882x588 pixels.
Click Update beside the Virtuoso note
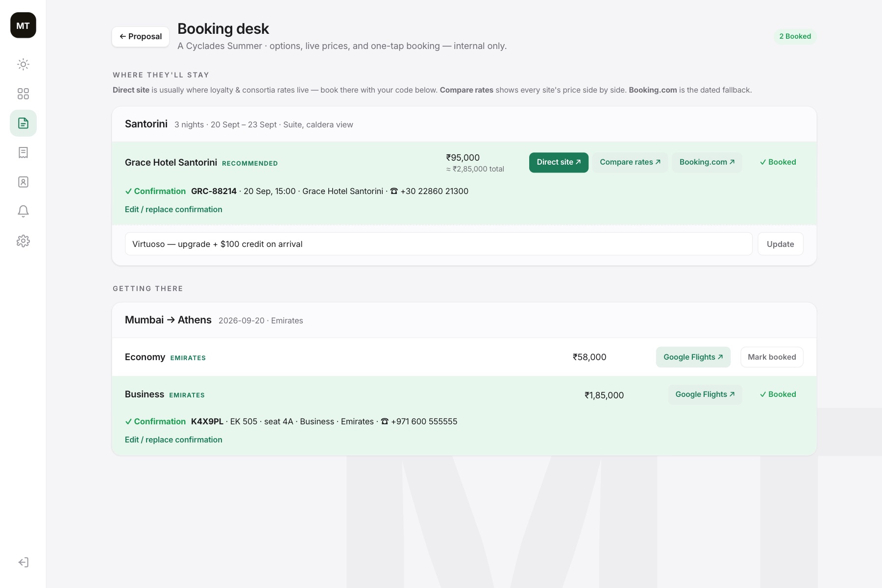(x=781, y=244)
